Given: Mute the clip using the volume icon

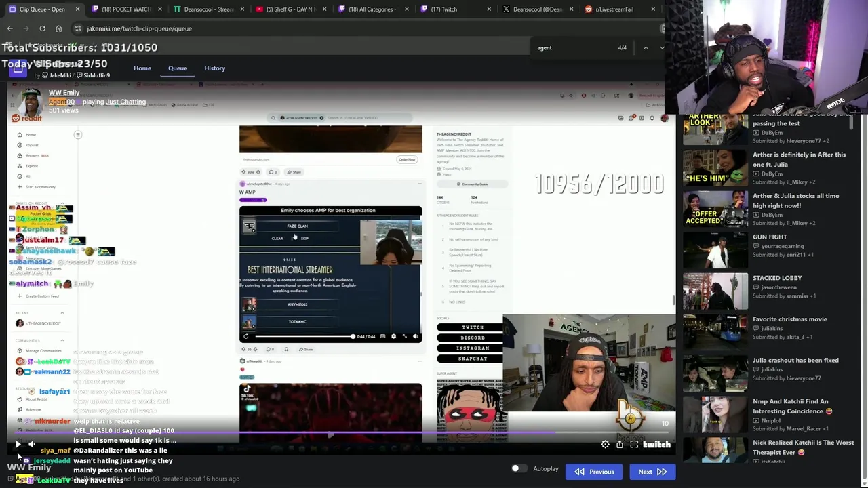Looking at the screenshot, I should [x=31, y=444].
